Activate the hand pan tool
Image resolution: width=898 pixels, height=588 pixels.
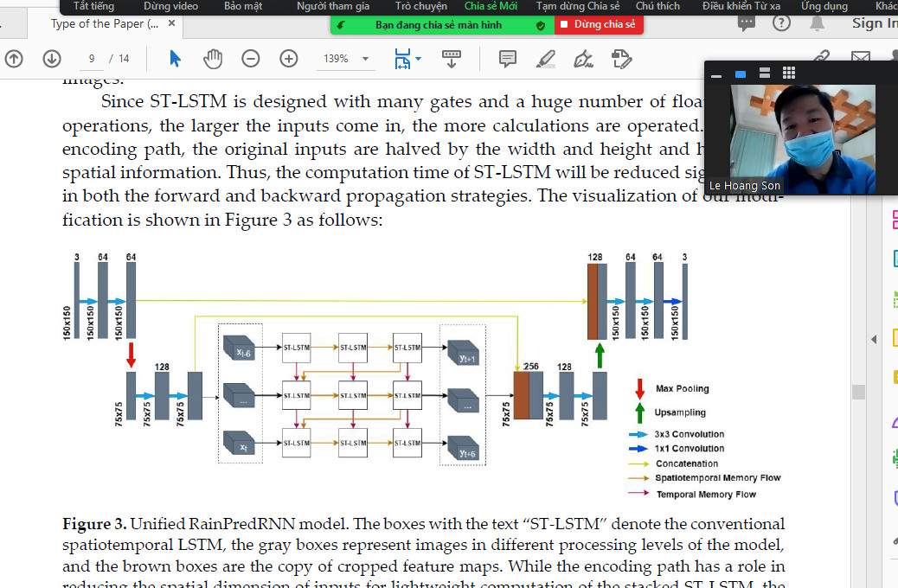click(x=213, y=59)
